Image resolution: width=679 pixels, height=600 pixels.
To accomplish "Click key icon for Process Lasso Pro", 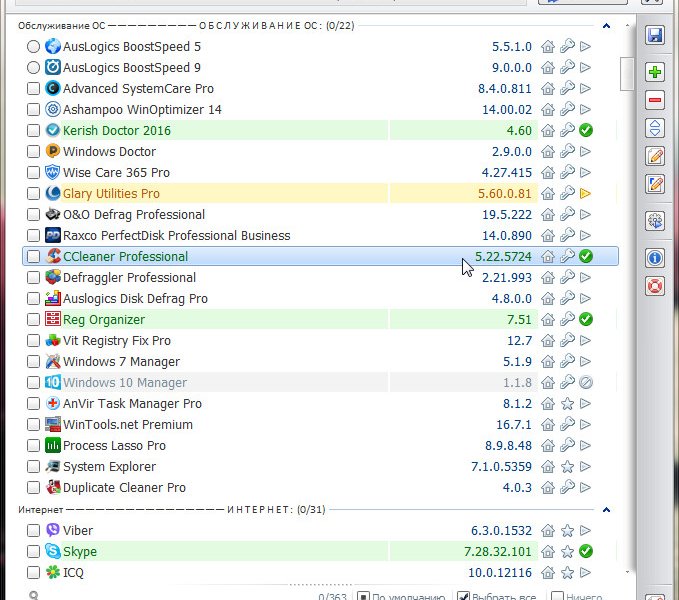I will coord(567,445).
